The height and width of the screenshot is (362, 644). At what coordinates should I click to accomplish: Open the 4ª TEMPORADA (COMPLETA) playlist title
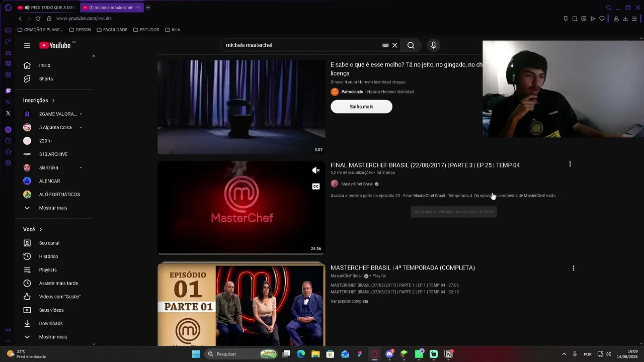pos(403,268)
